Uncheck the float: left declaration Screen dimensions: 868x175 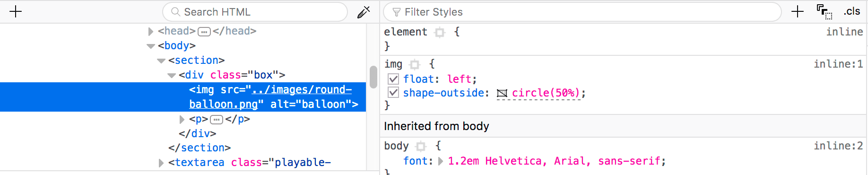pos(393,79)
